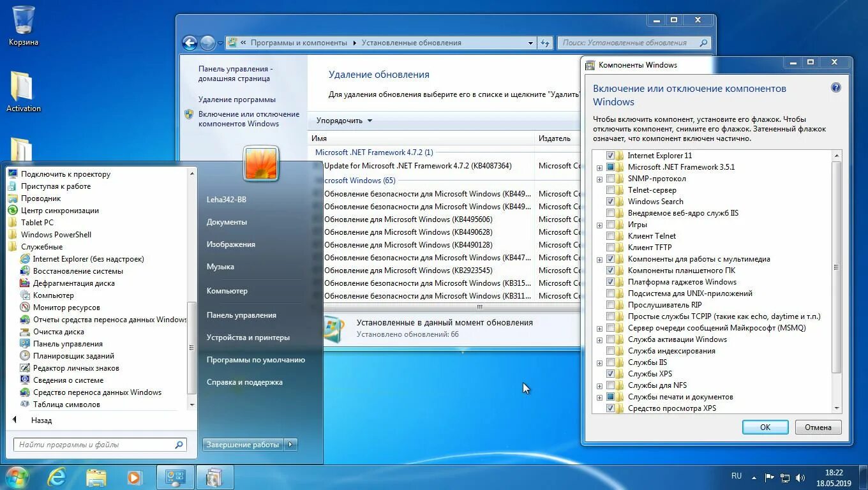Enable Прослушиватель RIP checkbox
Image resolution: width=868 pixels, height=490 pixels.
pyautogui.click(x=610, y=305)
